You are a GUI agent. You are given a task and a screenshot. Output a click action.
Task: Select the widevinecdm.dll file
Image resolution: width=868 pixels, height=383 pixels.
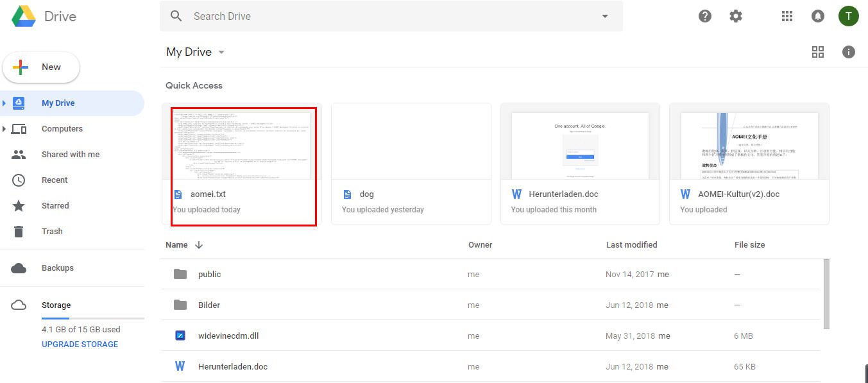490,336
